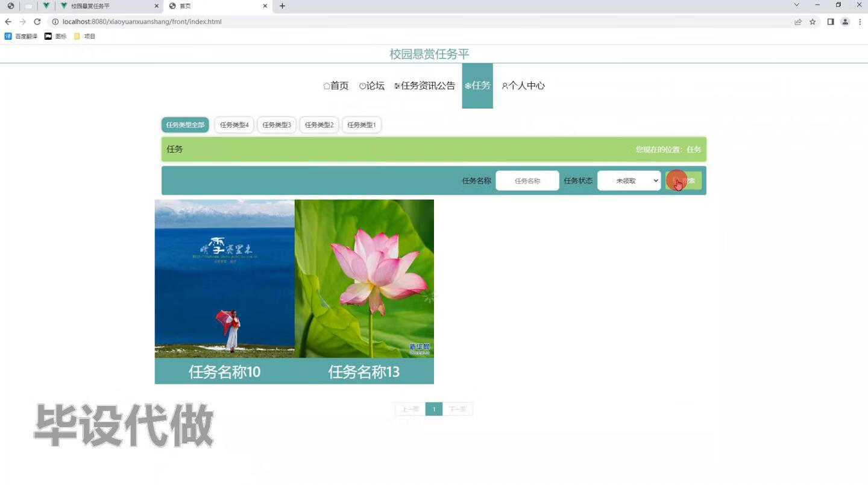The height and width of the screenshot is (485, 868).
Task: Open the 图标 bookmark
Action: (x=56, y=36)
